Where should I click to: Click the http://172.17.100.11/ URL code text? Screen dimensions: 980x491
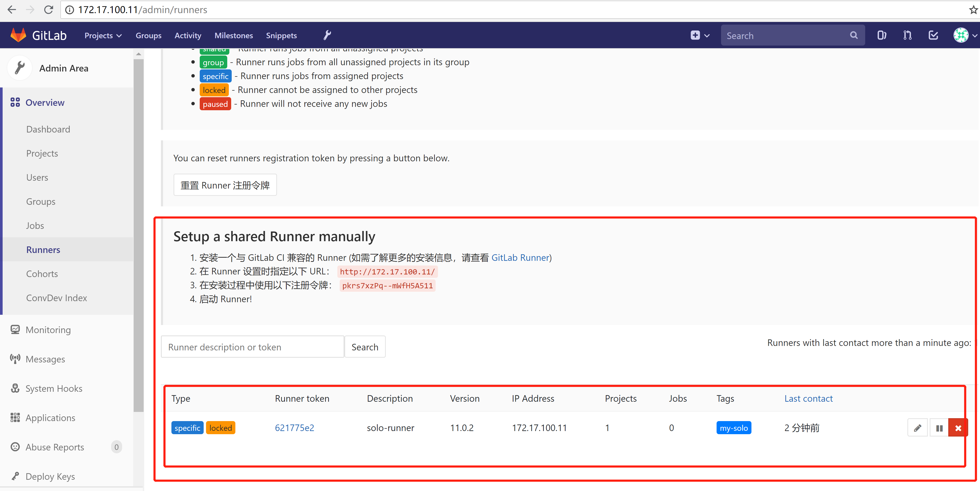[x=387, y=271]
